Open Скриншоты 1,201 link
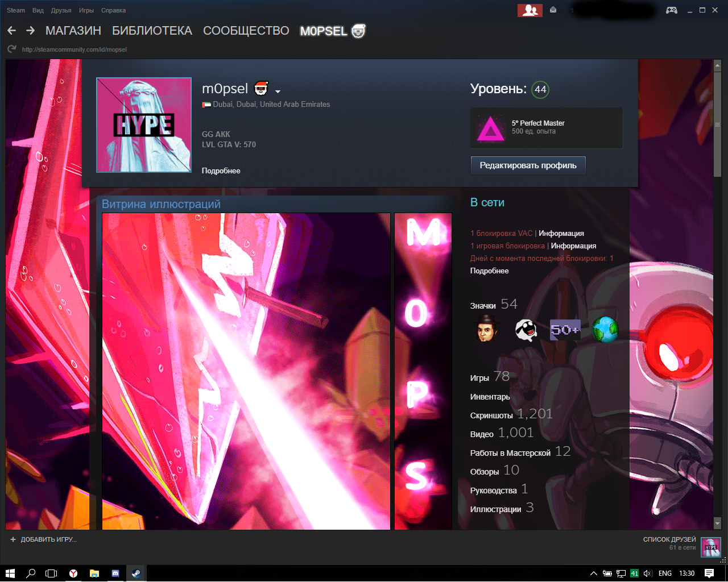This screenshot has width=728, height=582. [511, 414]
